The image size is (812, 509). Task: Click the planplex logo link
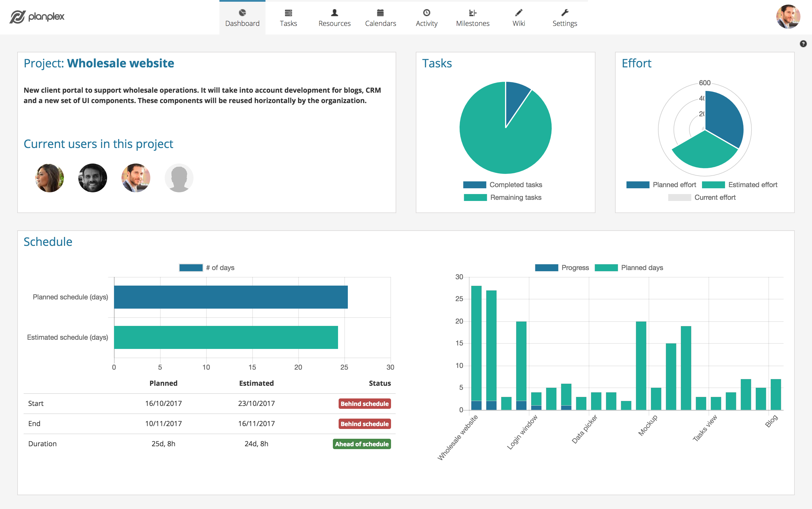pyautogui.click(x=37, y=16)
